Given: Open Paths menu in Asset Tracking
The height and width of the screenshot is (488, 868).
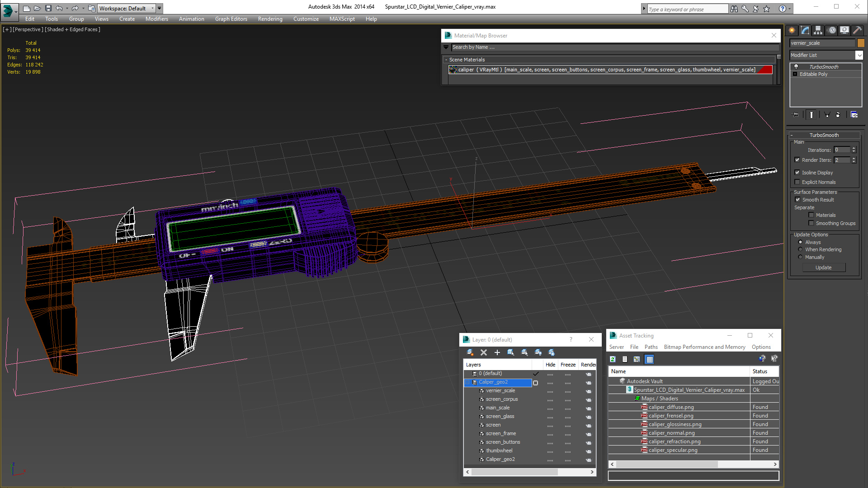Looking at the screenshot, I should tap(651, 347).
